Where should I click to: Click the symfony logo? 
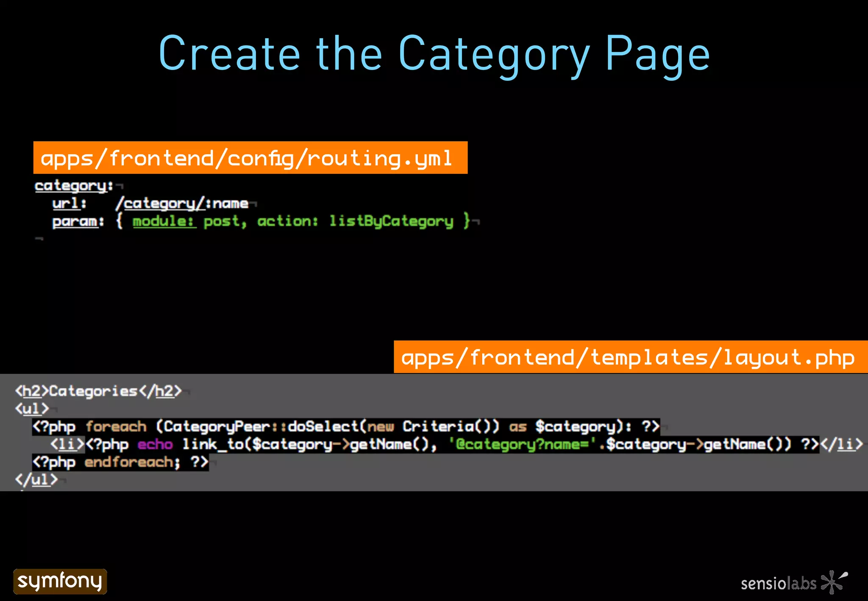click(x=60, y=581)
